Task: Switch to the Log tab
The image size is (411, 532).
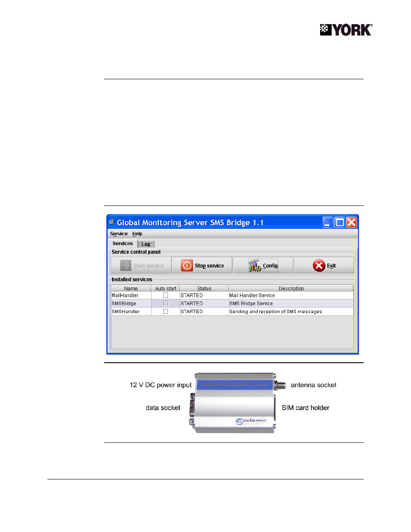Action: pyautogui.click(x=146, y=244)
